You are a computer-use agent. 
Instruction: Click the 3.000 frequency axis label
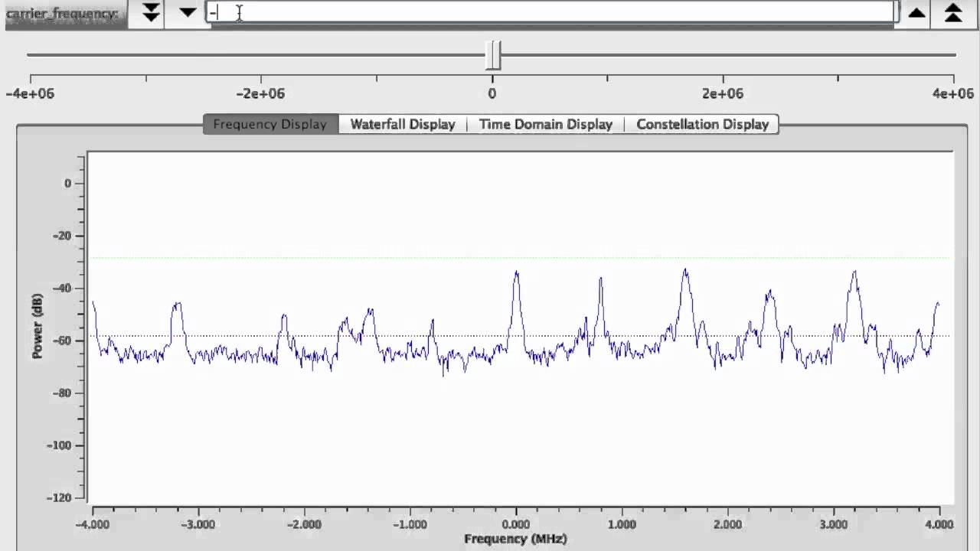click(833, 524)
